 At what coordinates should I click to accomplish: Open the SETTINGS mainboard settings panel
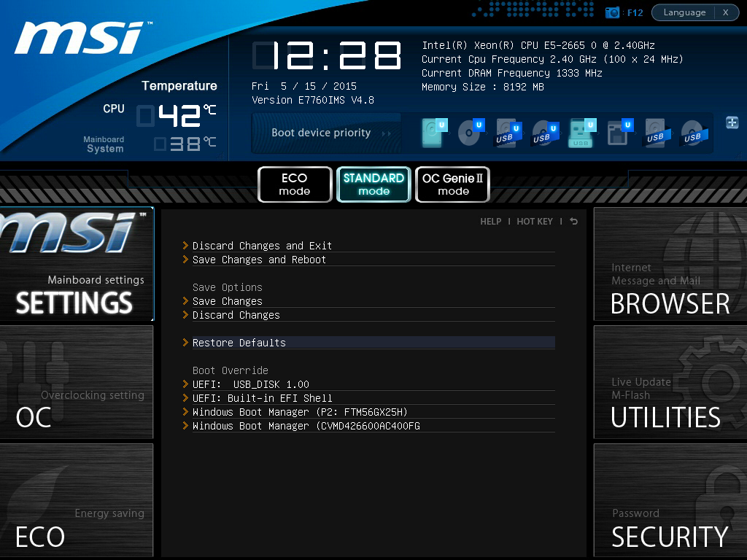pos(77,264)
